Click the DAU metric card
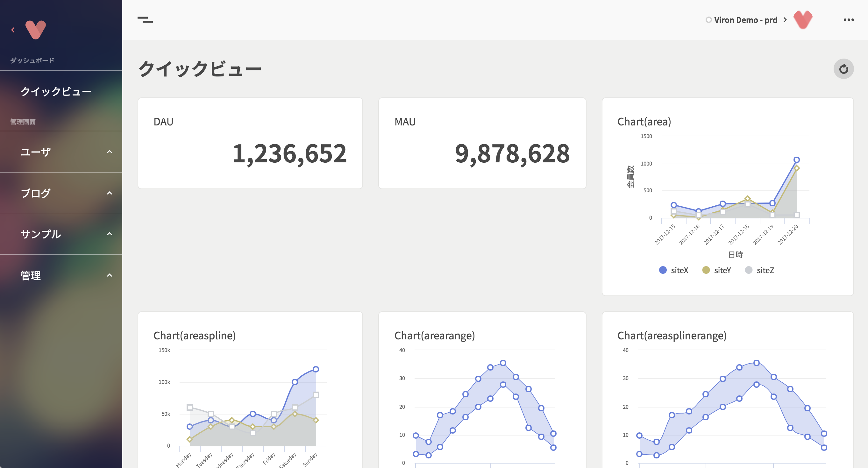Image resolution: width=868 pixels, height=468 pixels. [x=250, y=143]
